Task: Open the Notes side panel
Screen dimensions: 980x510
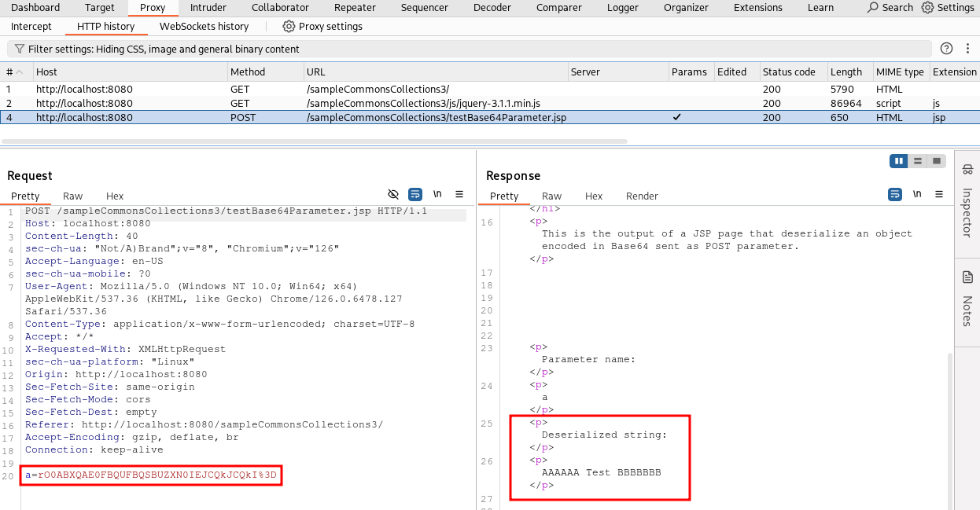Action: pyautogui.click(x=967, y=299)
